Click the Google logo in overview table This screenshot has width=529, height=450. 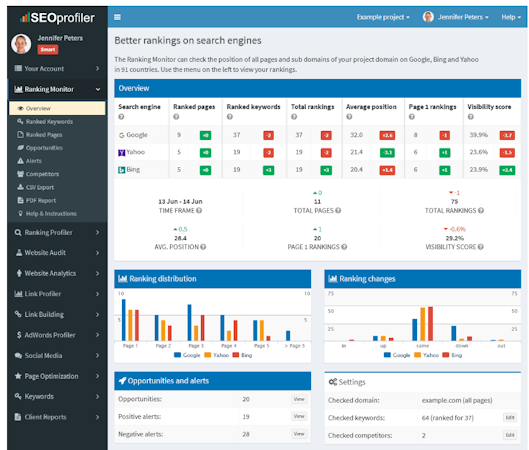tap(121, 135)
